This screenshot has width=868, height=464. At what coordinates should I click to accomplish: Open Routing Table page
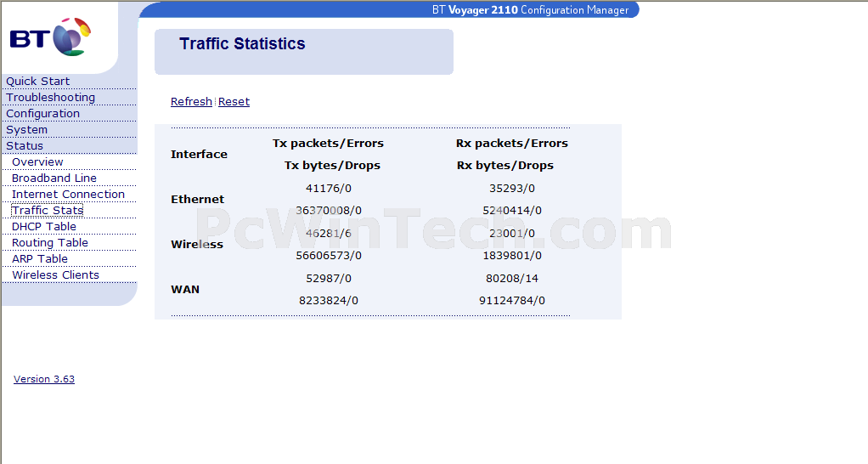[50, 242]
